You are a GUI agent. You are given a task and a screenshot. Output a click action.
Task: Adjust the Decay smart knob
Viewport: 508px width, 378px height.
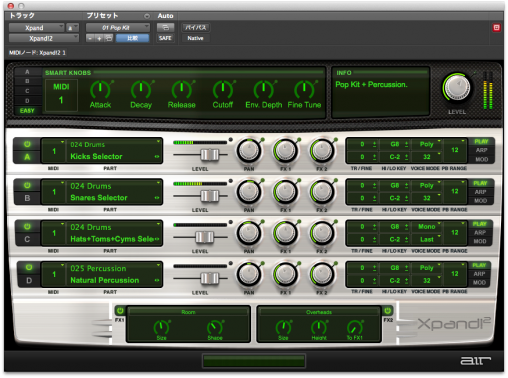[141, 89]
